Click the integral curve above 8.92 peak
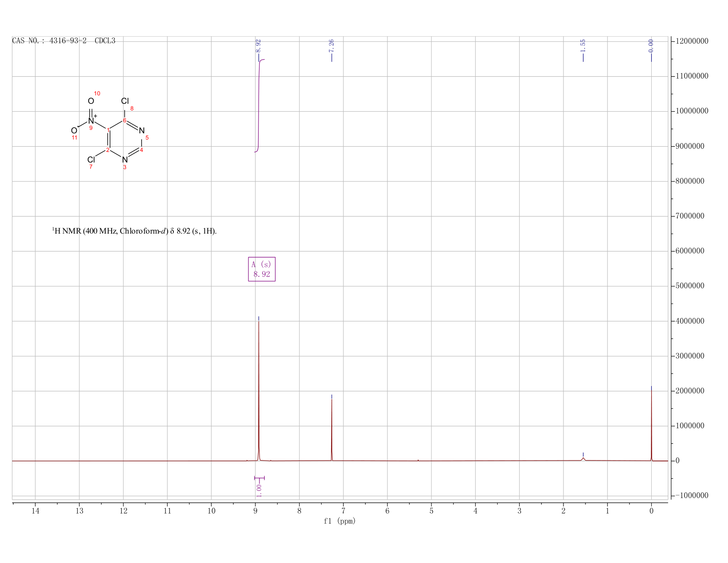 click(x=259, y=105)
